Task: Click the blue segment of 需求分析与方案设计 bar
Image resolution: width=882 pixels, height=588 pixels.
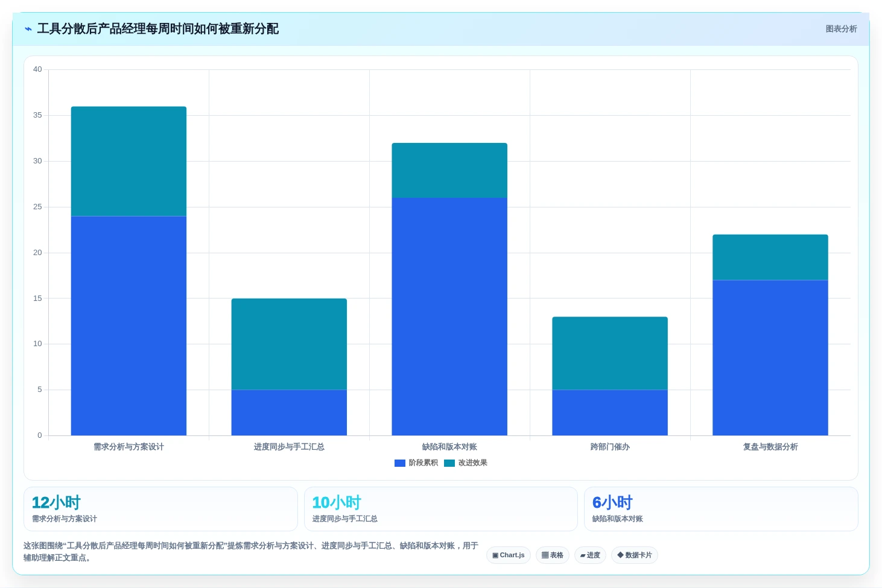Action: point(128,326)
